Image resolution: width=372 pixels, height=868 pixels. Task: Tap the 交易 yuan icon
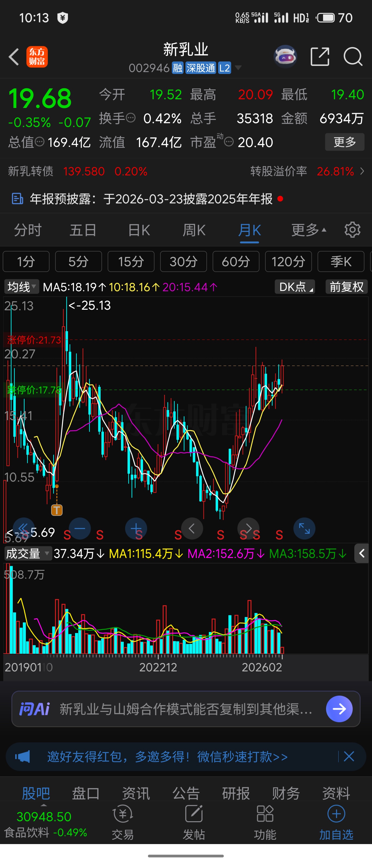(123, 814)
